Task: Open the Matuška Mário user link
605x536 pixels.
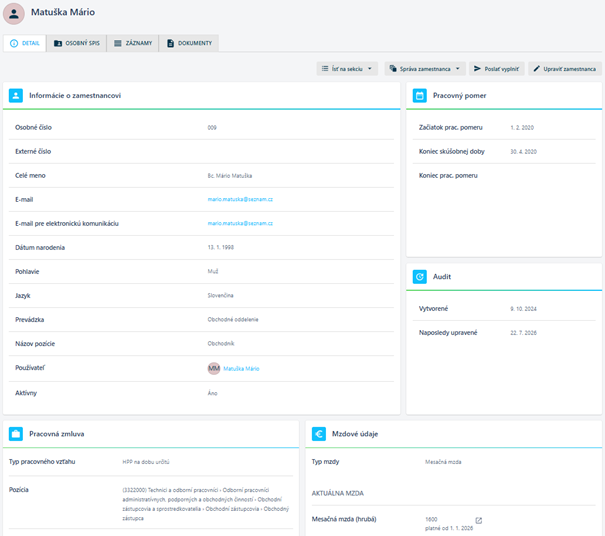Action: 241,369
